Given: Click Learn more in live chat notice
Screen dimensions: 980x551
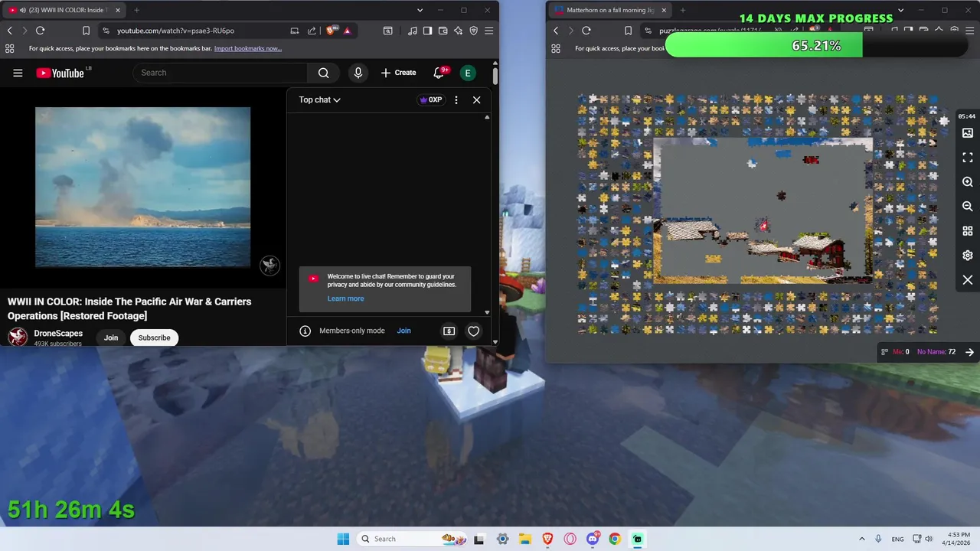Looking at the screenshot, I should [345, 298].
